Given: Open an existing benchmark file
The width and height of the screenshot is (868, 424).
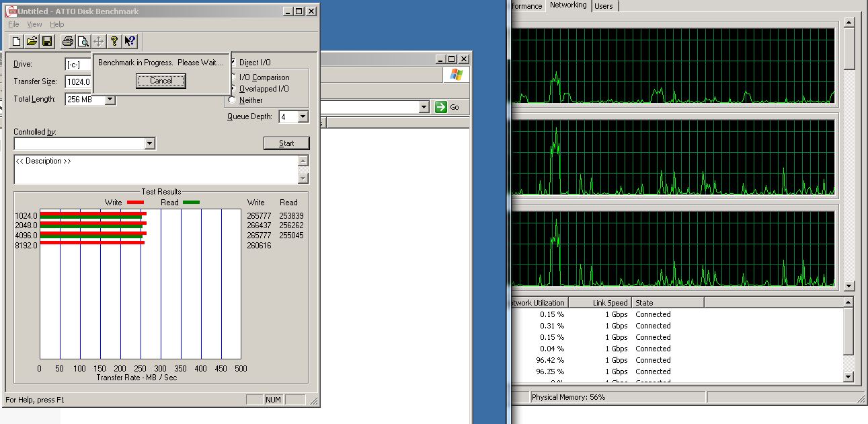Looking at the screenshot, I should [x=32, y=42].
